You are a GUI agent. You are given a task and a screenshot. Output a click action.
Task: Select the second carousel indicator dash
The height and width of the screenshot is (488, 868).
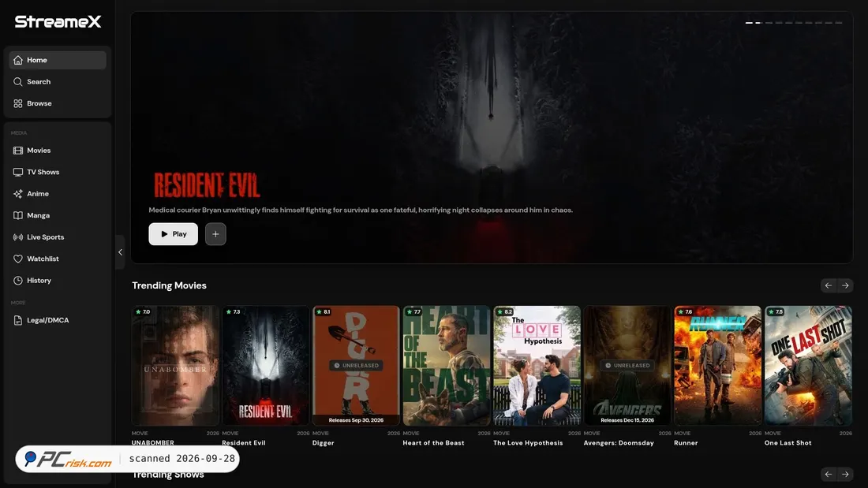(x=758, y=23)
